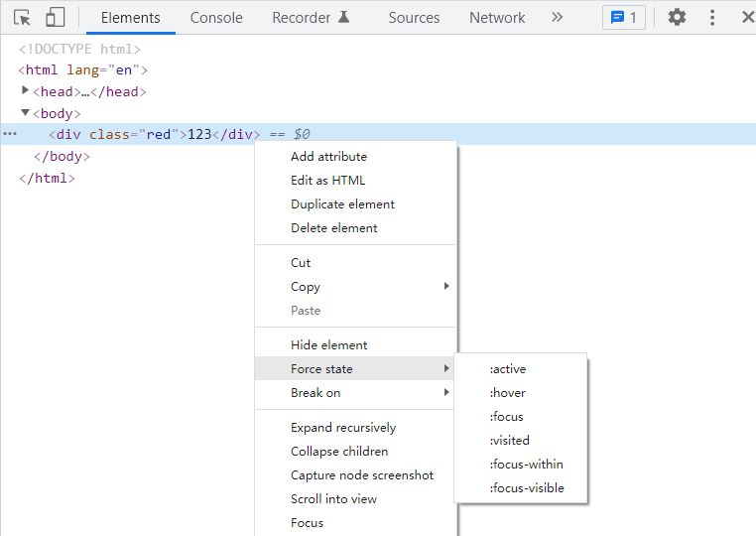Collapse the body element node
Image resolution: width=756 pixels, height=536 pixels.
[26, 113]
